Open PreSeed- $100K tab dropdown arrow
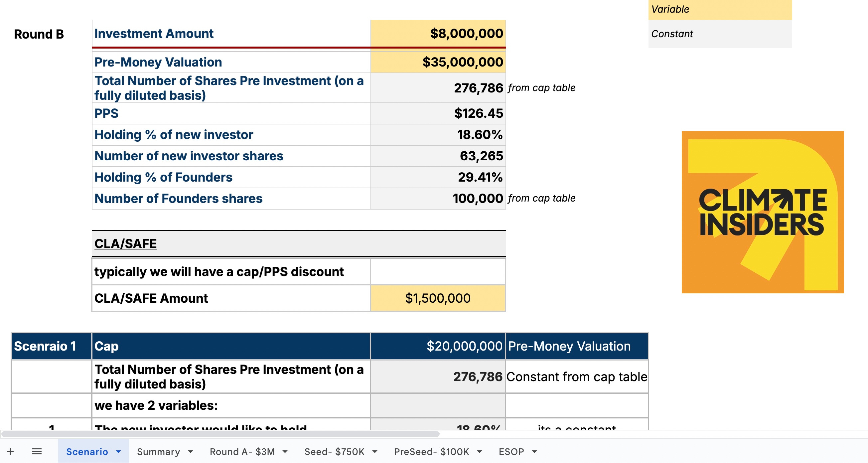The image size is (868, 463). coord(480,452)
